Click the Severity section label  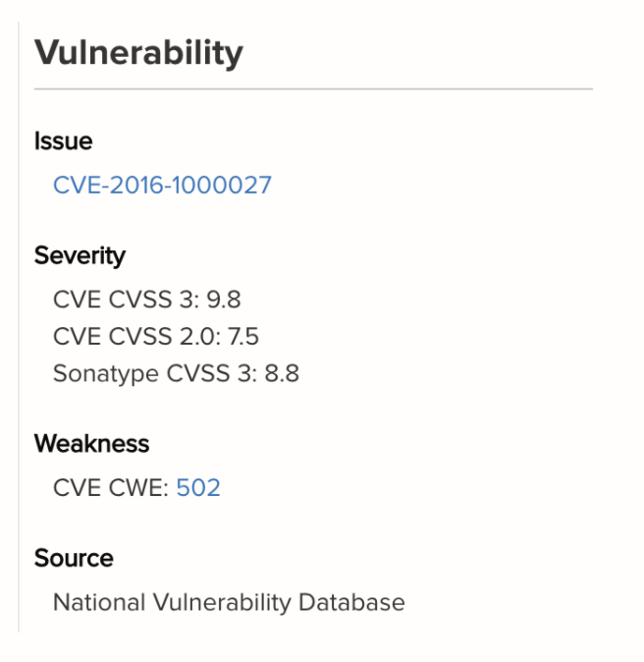click(80, 256)
